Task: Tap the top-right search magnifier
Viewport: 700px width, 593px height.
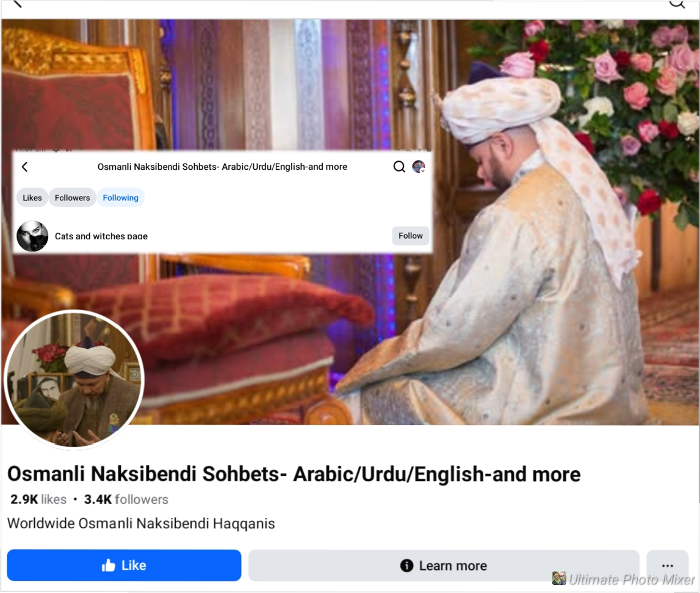Action: coord(677,4)
